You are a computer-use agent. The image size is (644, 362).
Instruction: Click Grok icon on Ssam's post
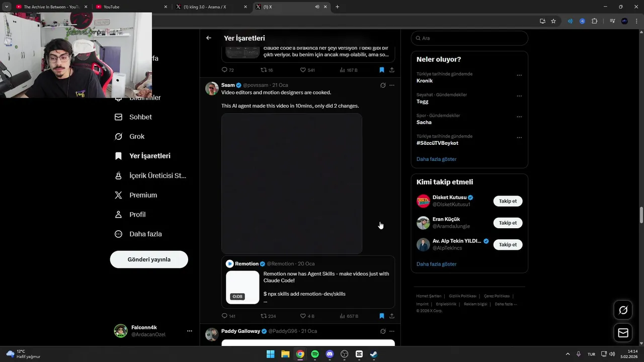(x=383, y=85)
